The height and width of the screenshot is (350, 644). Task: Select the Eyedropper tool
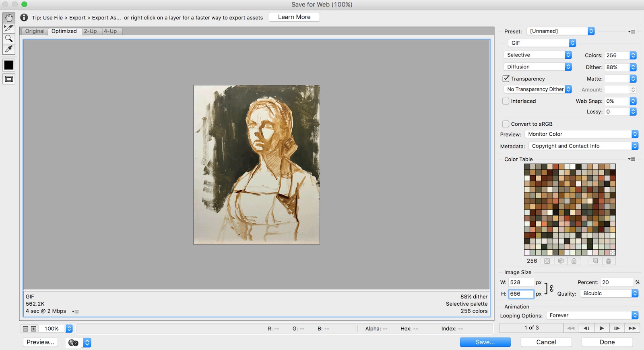[9, 49]
